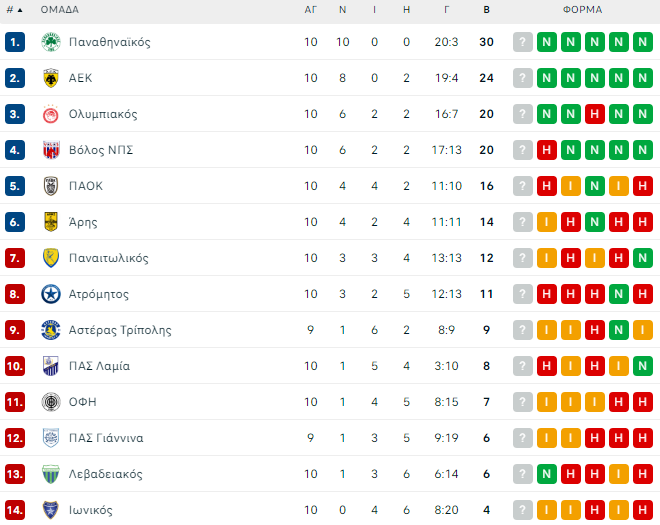This screenshot has width=660, height=525.
Task: Sort standings by Β points header
Action: [486, 10]
